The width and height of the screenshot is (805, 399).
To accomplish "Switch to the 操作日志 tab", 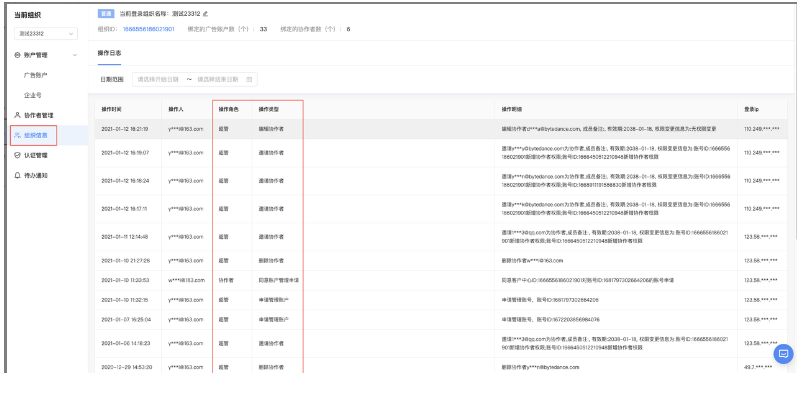I will [x=109, y=53].
